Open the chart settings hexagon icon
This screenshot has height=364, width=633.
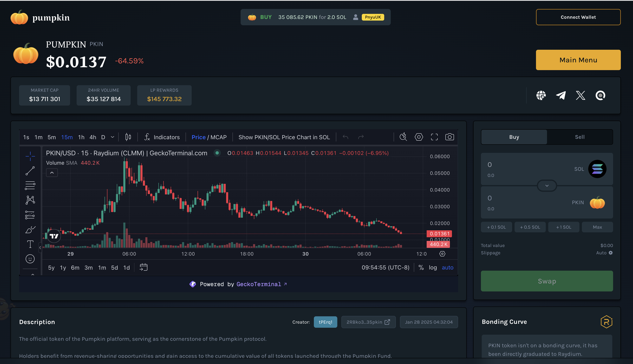pyautogui.click(x=419, y=137)
